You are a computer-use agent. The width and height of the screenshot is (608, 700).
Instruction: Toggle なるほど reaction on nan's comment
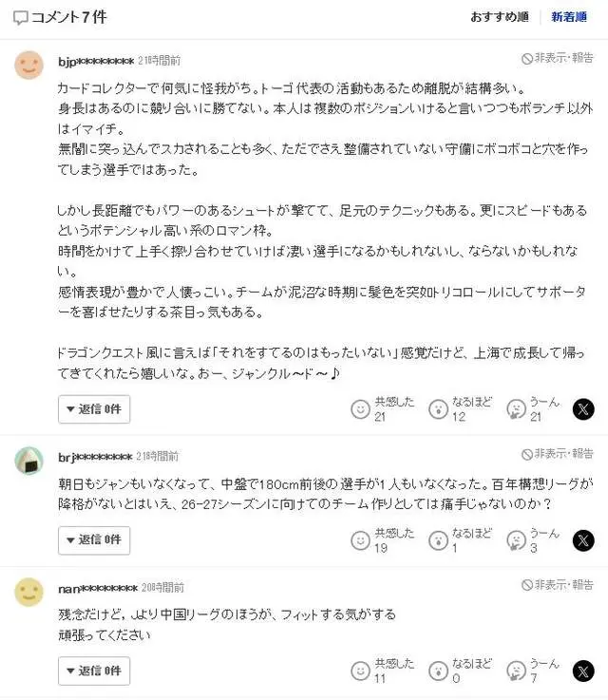click(438, 672)
